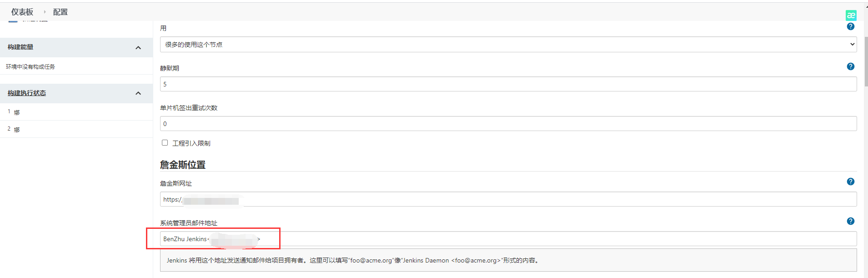Screen dimensions: 868x278
Task: Click the 环境中没有构成任务 text
Action: (x=30, y=66)
